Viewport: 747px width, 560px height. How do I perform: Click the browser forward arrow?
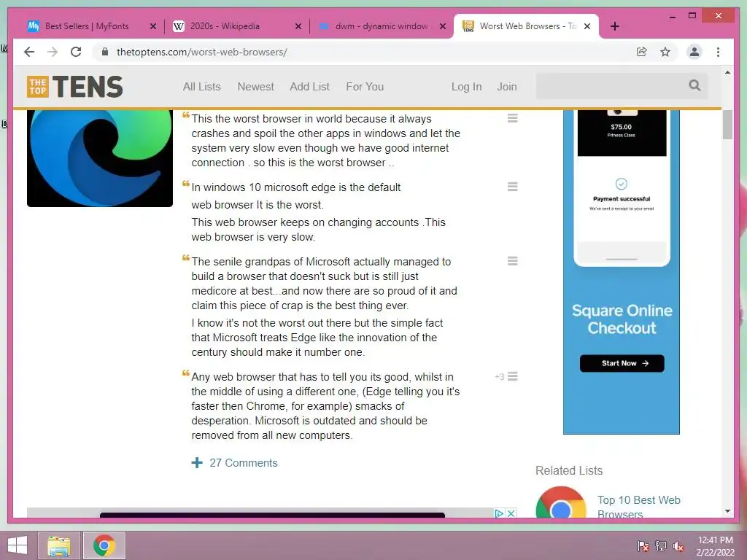tap(53, 52)
